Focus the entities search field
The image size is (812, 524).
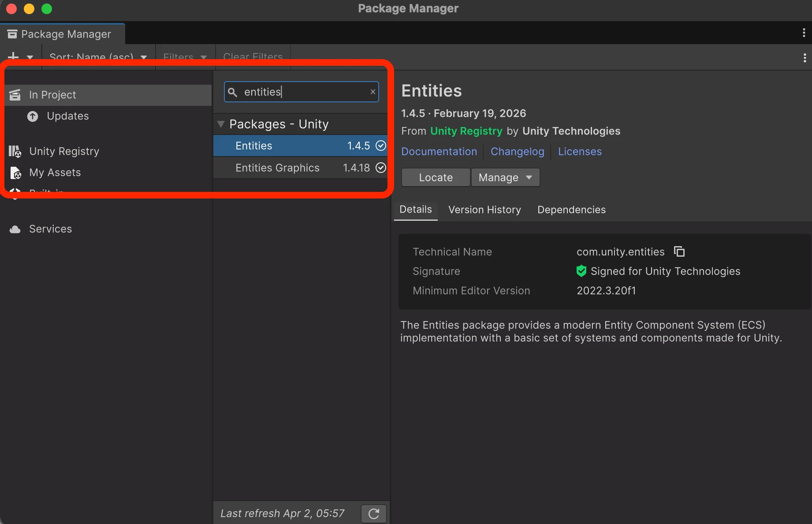pos(302,92)
